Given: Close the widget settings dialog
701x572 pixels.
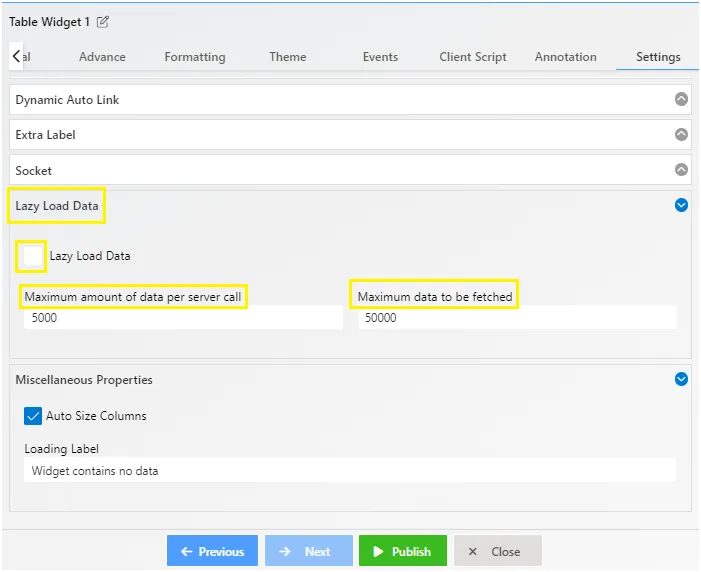Looking at the screenshot, I should 498,551.
